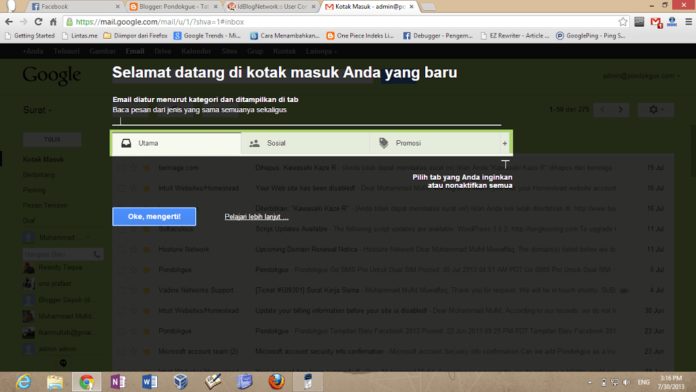This screenshot has height=392, width=696.
Task: Click the browser address bar URL
Action: click(160, 22)
